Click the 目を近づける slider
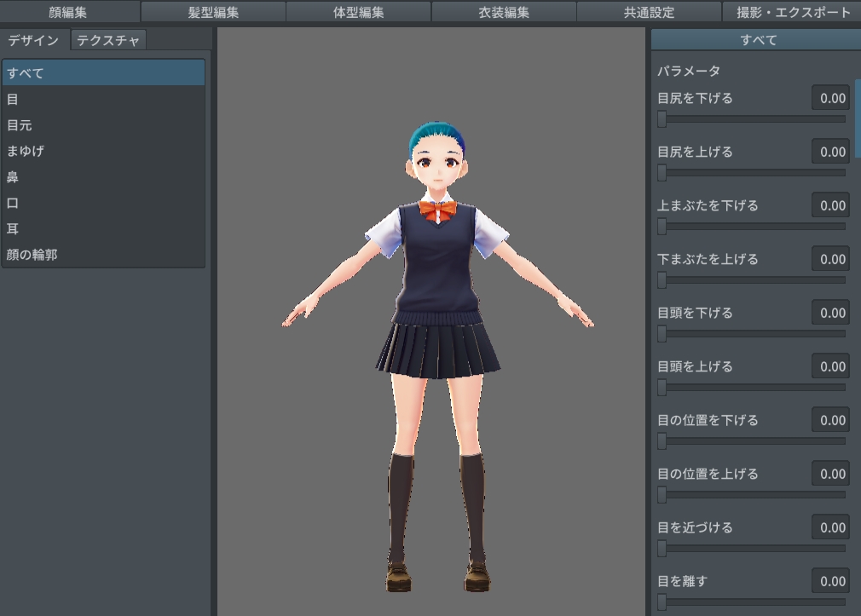 pyautogui.click(x=751, y=549)
